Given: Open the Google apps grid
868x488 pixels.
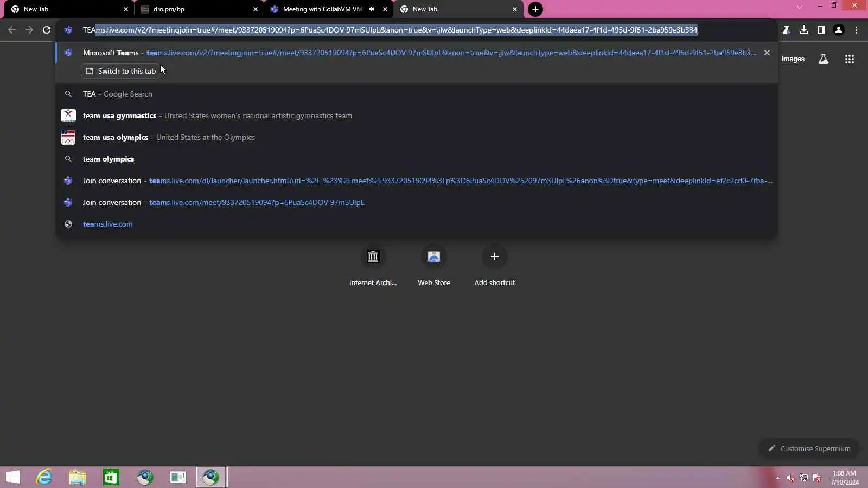Looking at the screenshot, I should pyautogui.click(x=850, y=59).
